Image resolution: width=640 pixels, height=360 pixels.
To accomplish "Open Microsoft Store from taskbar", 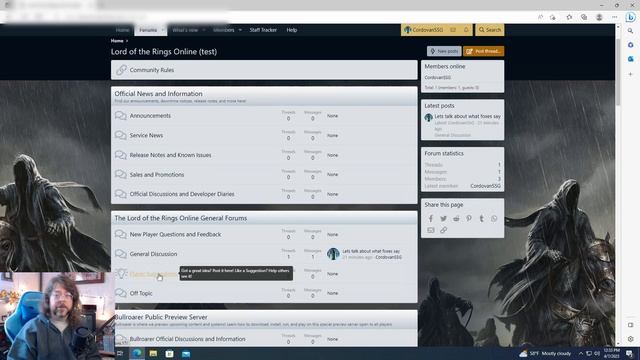I will tap(169, 353).
